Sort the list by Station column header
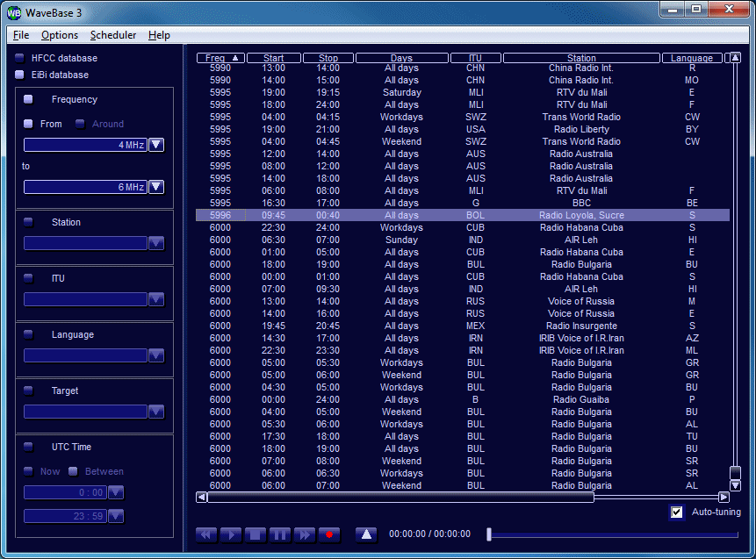This screenshot has height=559, width=756. tap(581, 58)
